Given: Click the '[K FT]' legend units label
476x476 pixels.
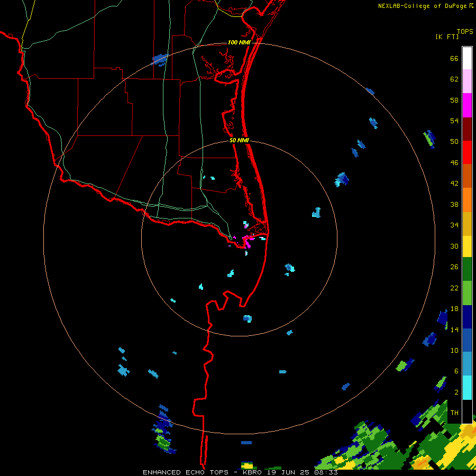Looking at the screenshot, I should point(447,36).
